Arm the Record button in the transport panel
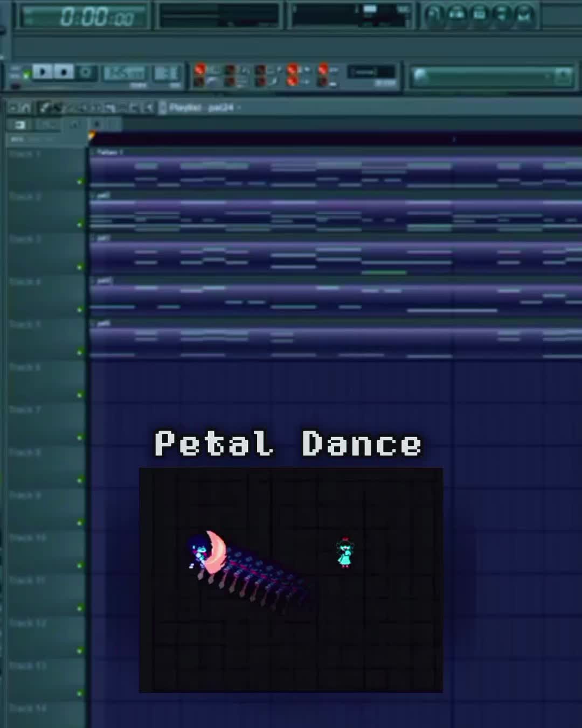Screen dimensions: 582x728 click(85, 72)
